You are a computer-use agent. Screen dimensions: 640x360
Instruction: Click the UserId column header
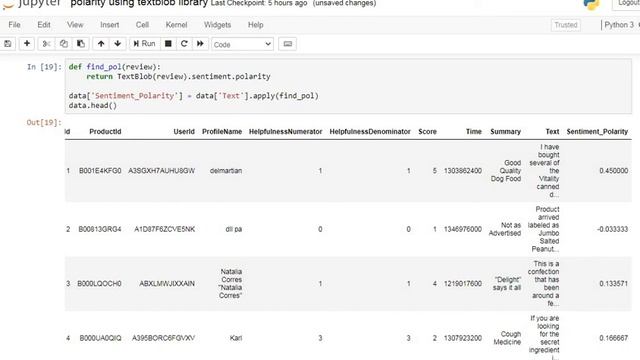tap(184, 132)
